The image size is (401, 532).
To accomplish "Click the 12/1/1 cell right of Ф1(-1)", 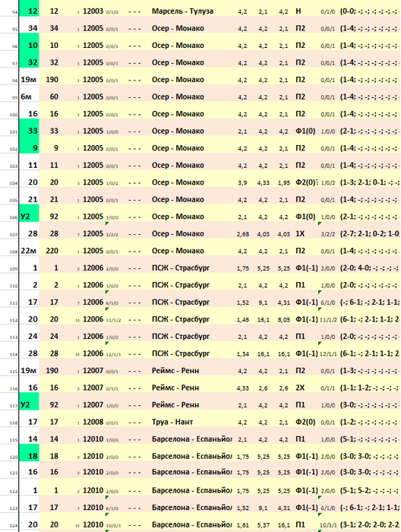I will [x=329, y=354].
